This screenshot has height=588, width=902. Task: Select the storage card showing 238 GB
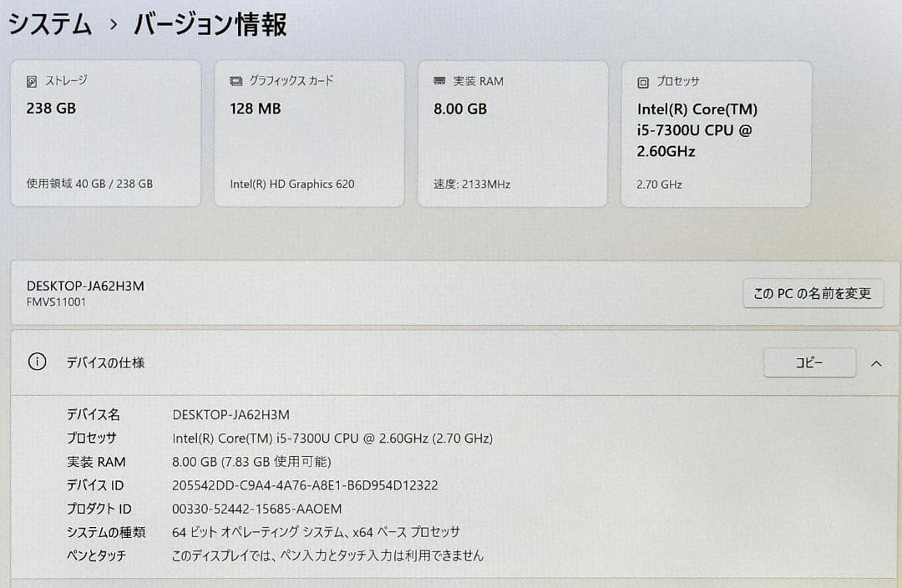(x=106, y=134)
